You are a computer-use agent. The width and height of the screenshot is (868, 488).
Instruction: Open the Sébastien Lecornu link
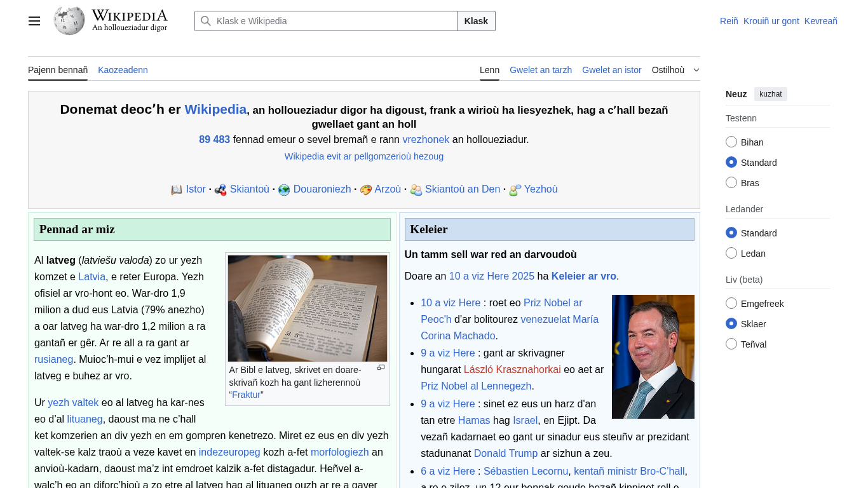pos(526,471)
